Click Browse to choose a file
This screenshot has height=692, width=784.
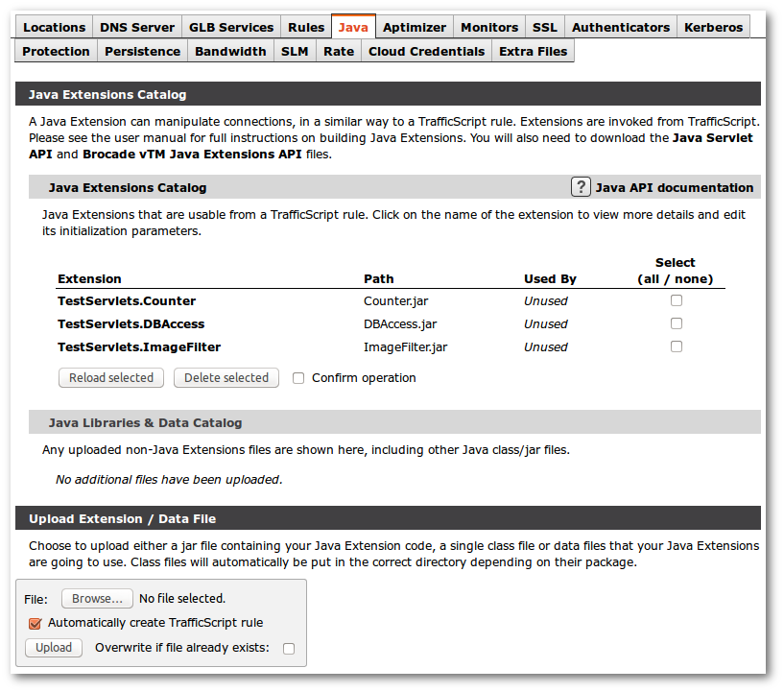(97, 599)
